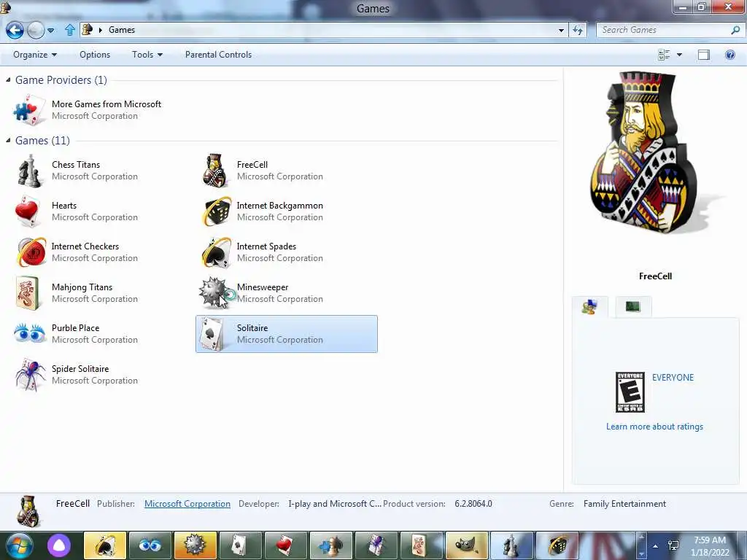This screenshot has height=560, width=747.
Task: Show hidden tray icons arrow
Action: pos(656,546)
